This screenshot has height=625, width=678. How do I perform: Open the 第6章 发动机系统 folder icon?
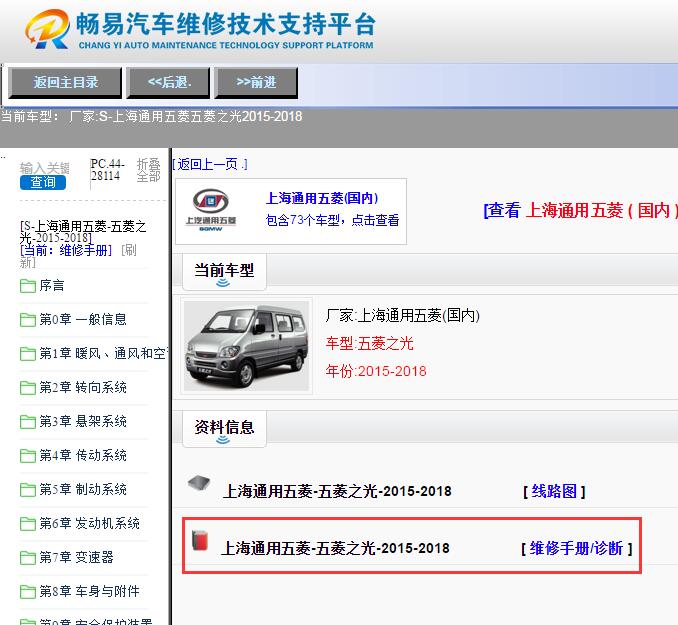tap(28, 523)
